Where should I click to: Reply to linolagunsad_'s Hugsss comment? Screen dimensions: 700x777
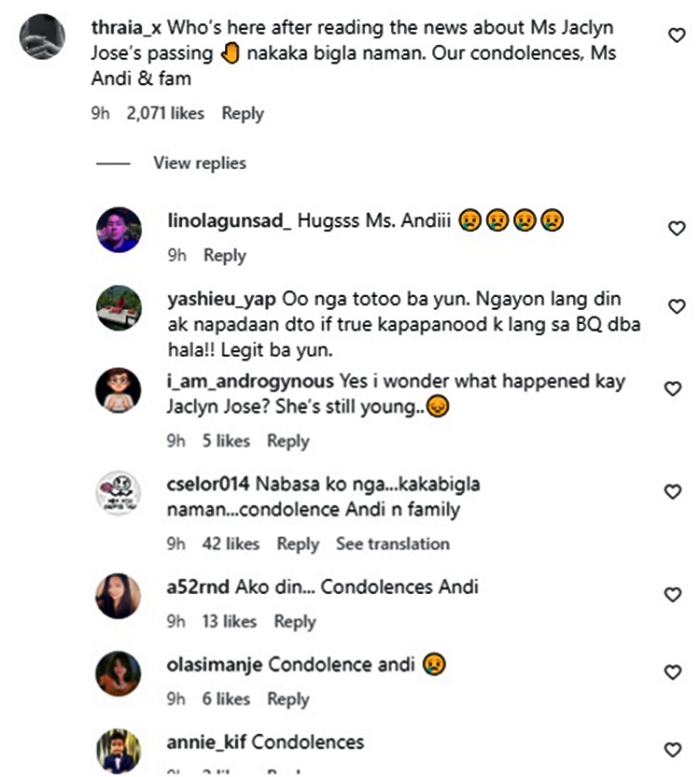[224, 255]
